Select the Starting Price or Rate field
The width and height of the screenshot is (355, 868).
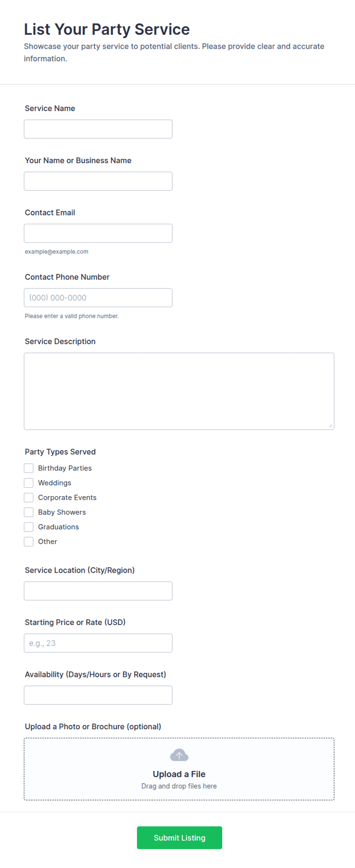(98, 643)
